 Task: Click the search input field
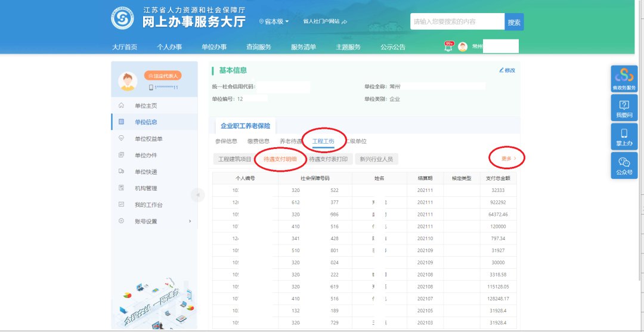[457, 21]
